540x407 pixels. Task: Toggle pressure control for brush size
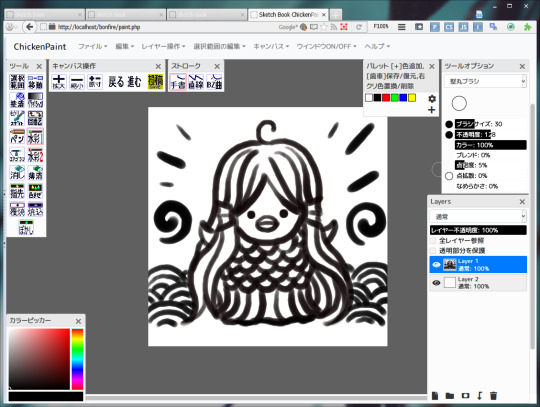(x=449, y=124)
